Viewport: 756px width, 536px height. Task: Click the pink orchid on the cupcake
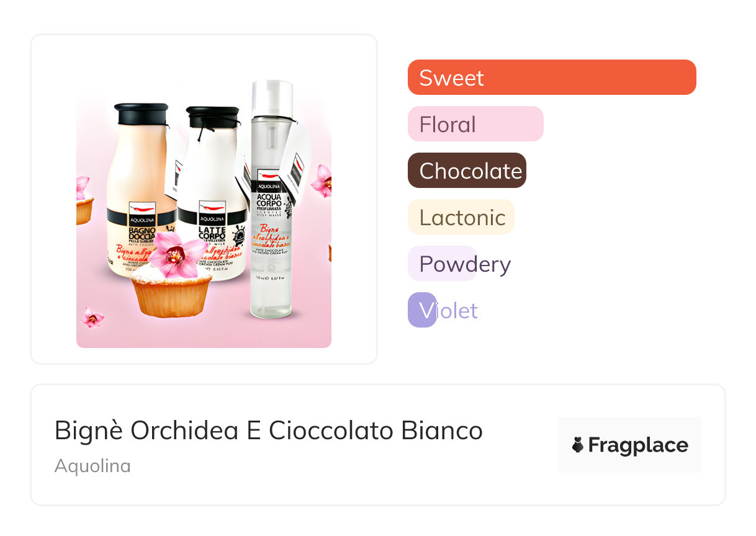coord(176,253)
